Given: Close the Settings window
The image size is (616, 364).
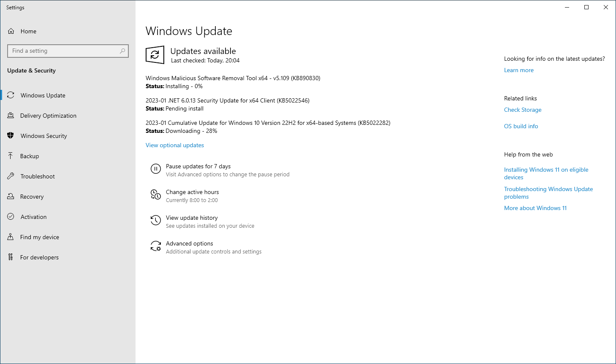Looking at the screenshot, I should point(606,7).
